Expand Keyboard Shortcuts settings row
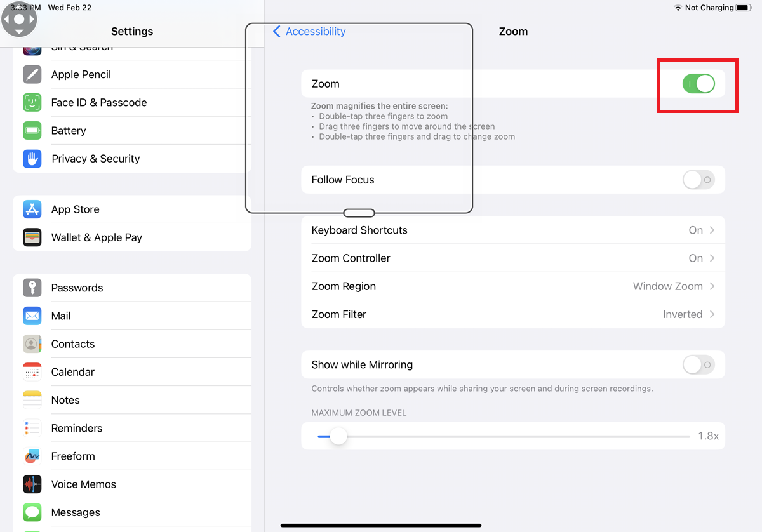The height and width of the screenshot is (532, 762). point(512,230)
